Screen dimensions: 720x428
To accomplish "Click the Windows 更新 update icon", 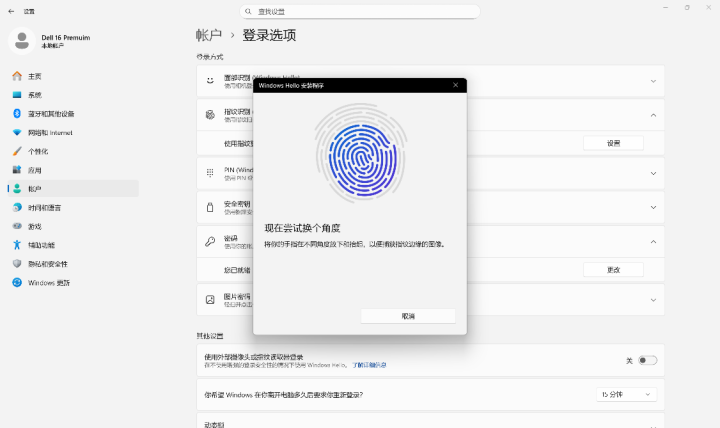I will click(17, 282).
